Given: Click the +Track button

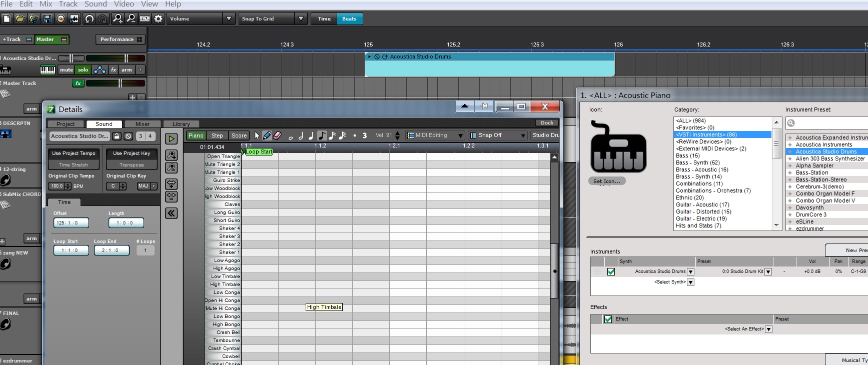Looking at the screenshot, I should pyautogui.click(x=17, y=39).
